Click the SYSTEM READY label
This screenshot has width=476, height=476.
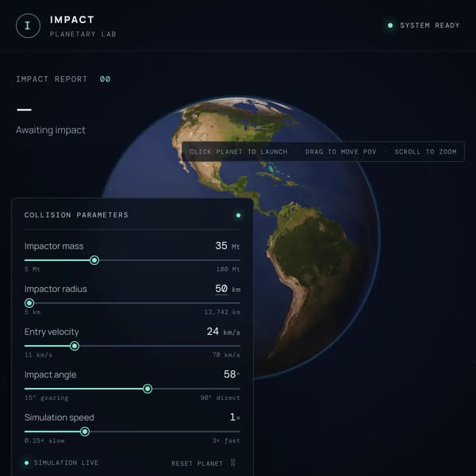(429, 25)
